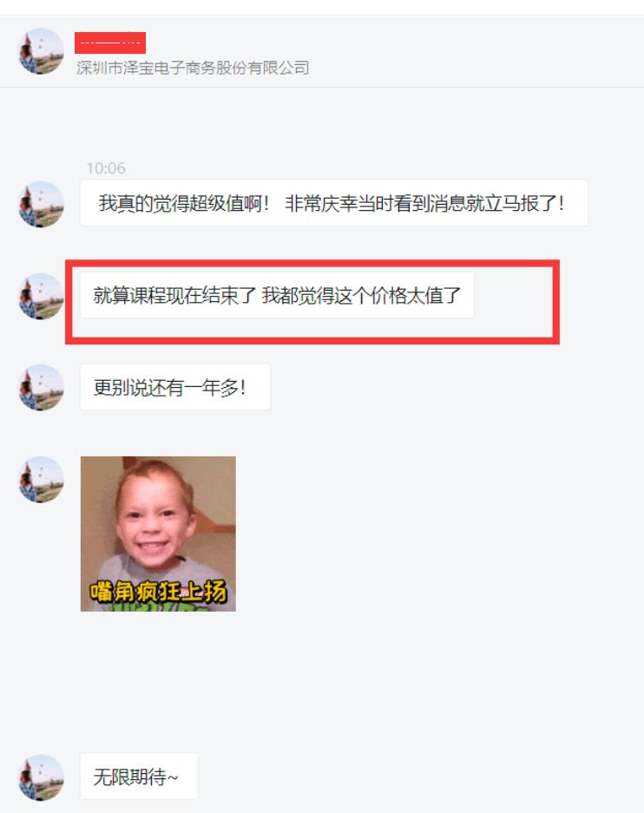Click the phrase 我都觉得这个价格太值了
Viewport: 644px width, 813px height.
click(361, 295)
